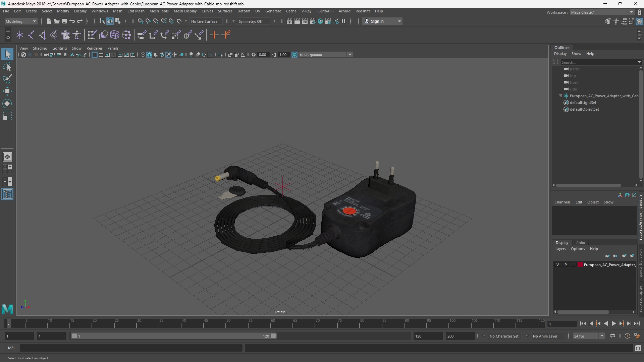Toggle layer visibility V box
Viewport: 644px width, 362px height.
coord(558,265)
